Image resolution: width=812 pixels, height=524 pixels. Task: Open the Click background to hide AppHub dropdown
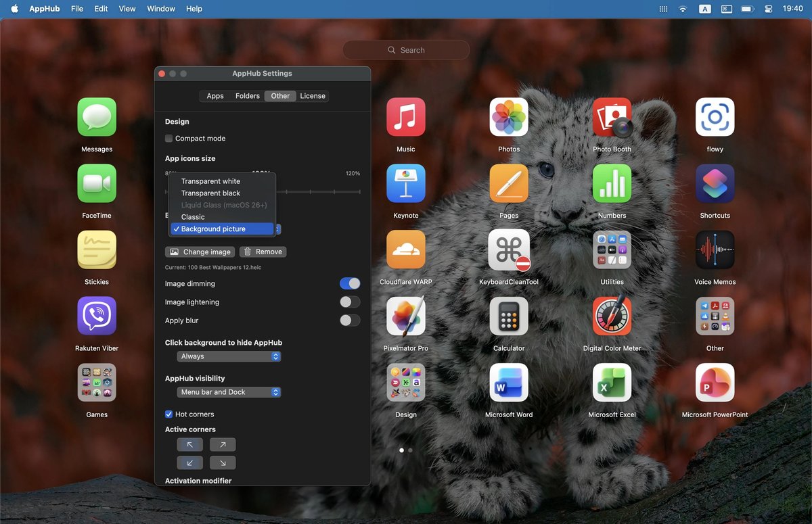pyautogui.click(x=229, y=356)
